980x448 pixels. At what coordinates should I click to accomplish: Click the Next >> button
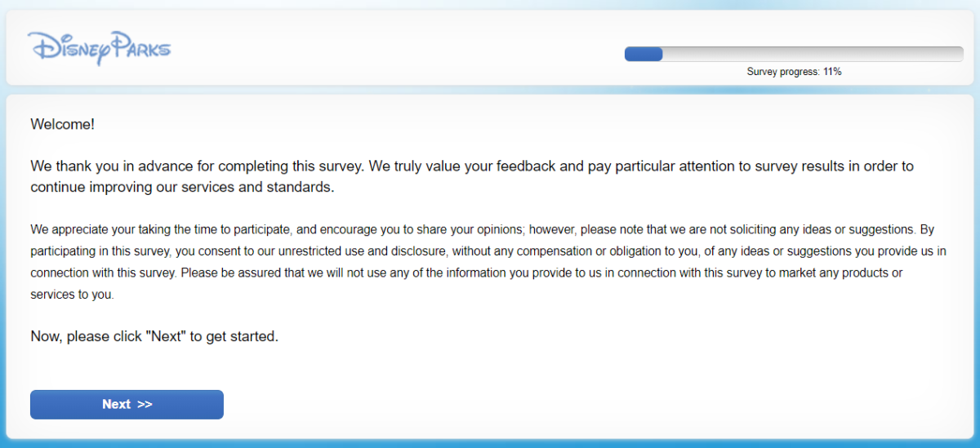tap(127, 405)
